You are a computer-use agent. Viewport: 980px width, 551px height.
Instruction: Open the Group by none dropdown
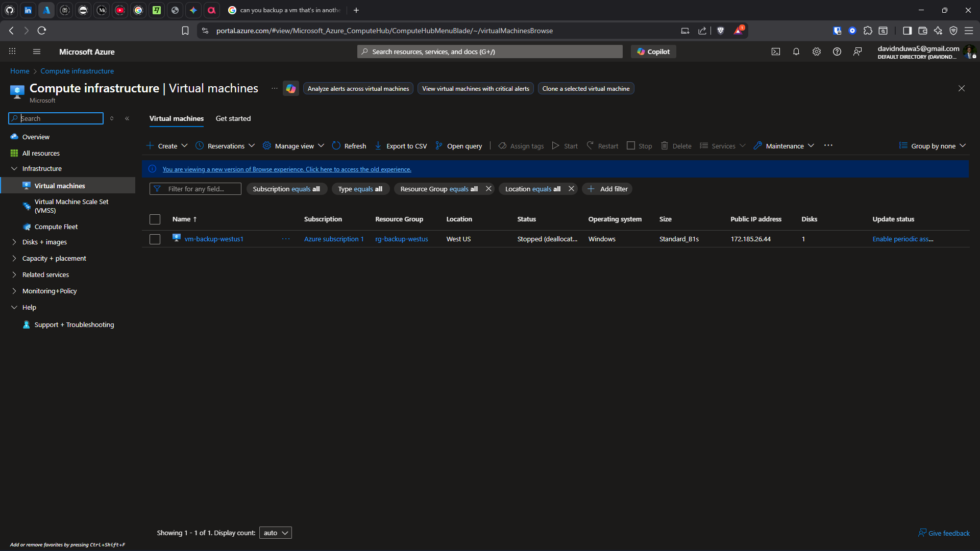pyautogui.click(x=933, y=146)
